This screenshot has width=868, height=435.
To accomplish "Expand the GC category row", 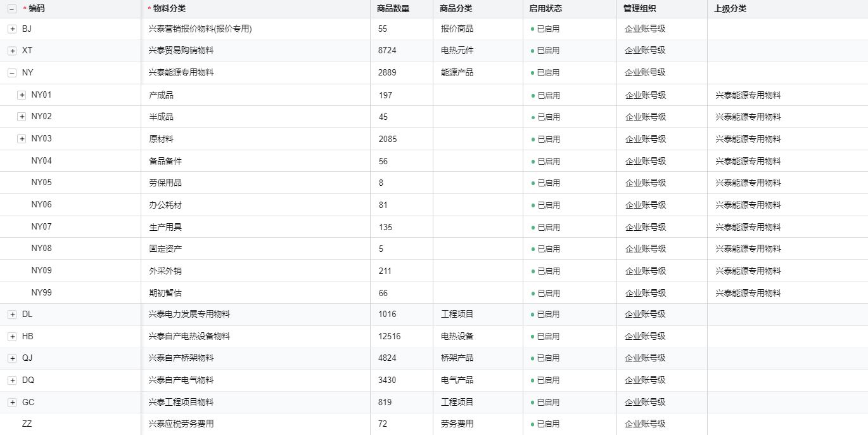I will (12, 403).
